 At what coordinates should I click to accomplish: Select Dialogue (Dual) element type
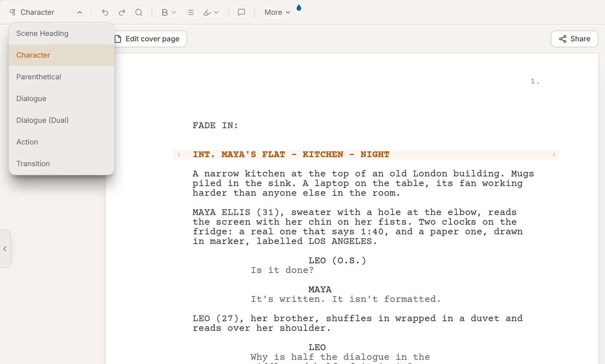tap(62, 120)
